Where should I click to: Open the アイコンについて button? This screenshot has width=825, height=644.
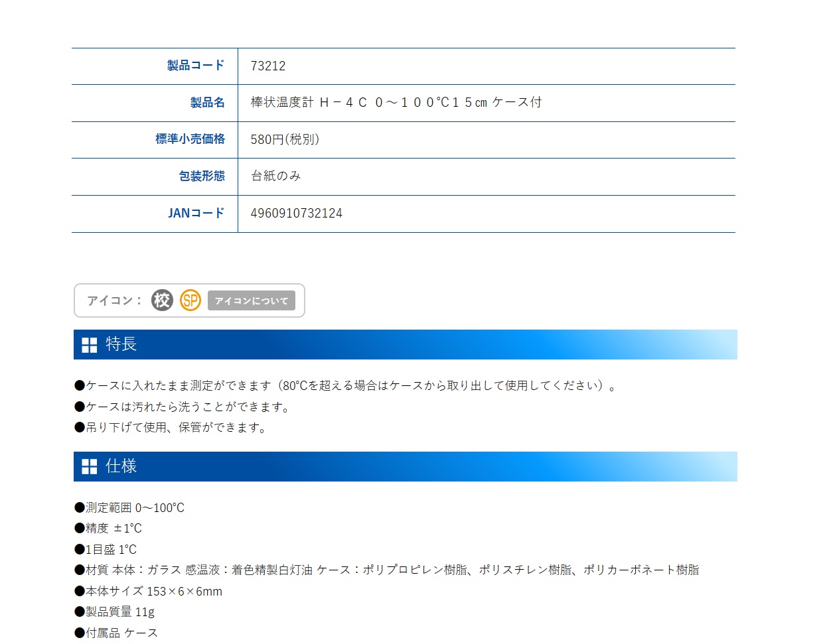point(252,300)
